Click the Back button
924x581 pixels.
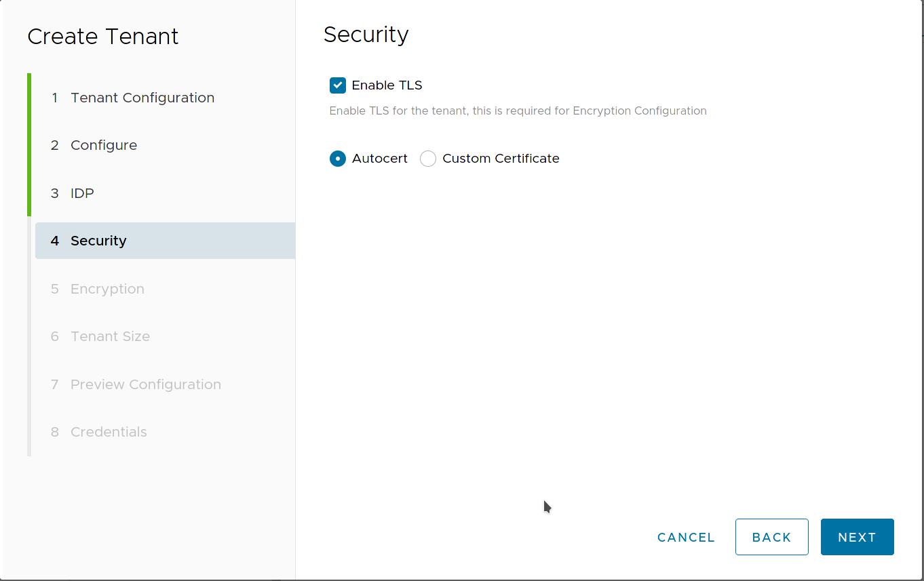(771, 536)
